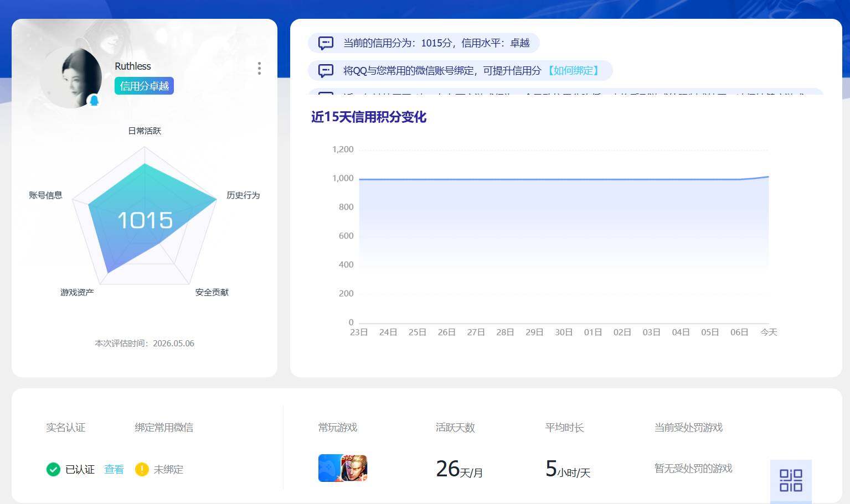This screenshot has height=504, width=850.
Task: Click the 查看 link next to 已认证
Action: point(114,469)
